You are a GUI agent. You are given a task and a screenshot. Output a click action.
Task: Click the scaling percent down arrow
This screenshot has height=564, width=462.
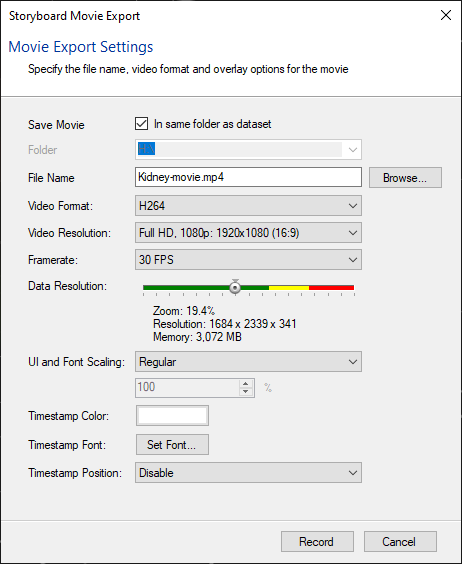(245, 391)
